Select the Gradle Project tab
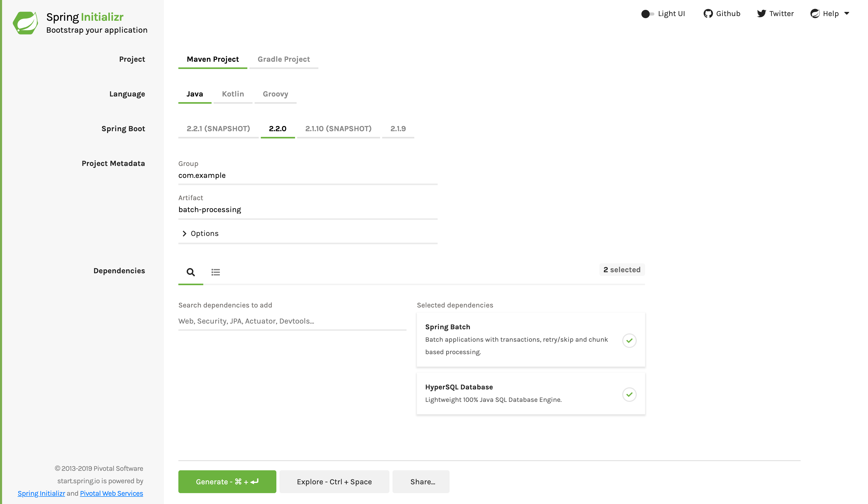868x504 pixels. point(283,59)
